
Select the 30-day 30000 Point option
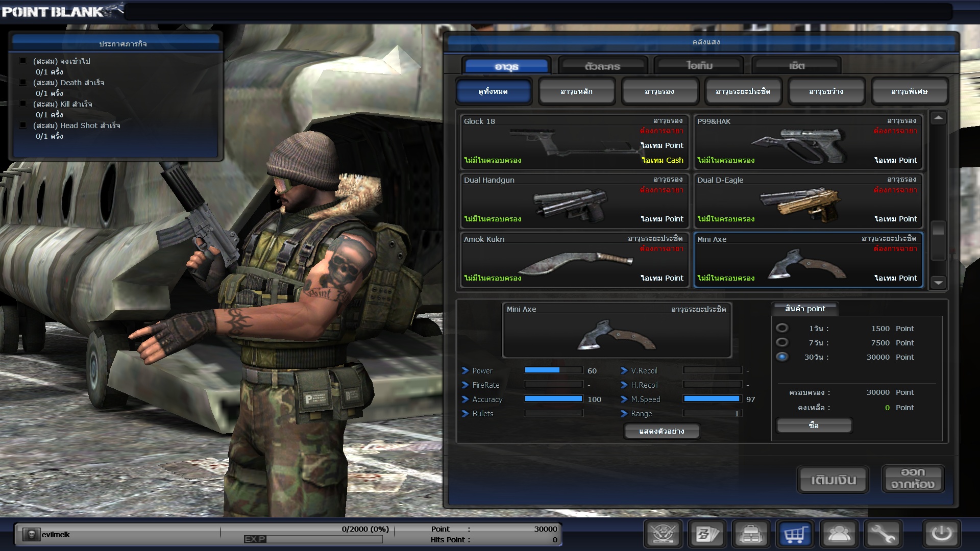782,357
